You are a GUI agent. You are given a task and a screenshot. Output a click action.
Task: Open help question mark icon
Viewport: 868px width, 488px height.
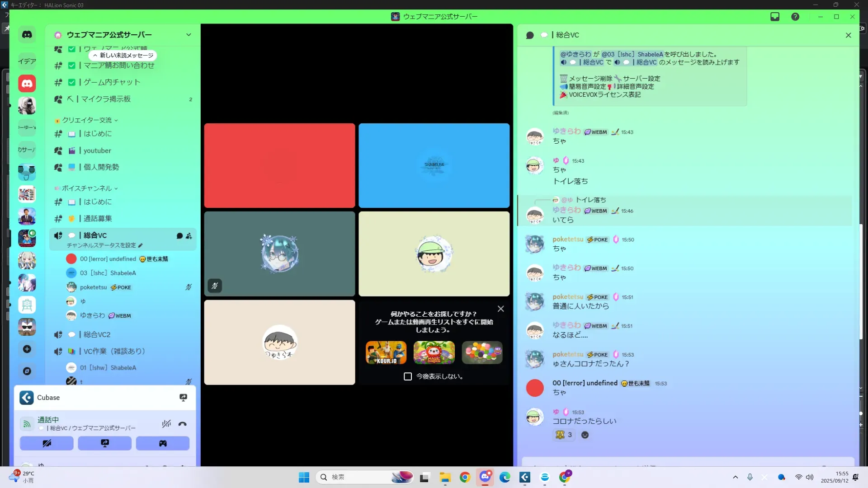tap(795, 17)
